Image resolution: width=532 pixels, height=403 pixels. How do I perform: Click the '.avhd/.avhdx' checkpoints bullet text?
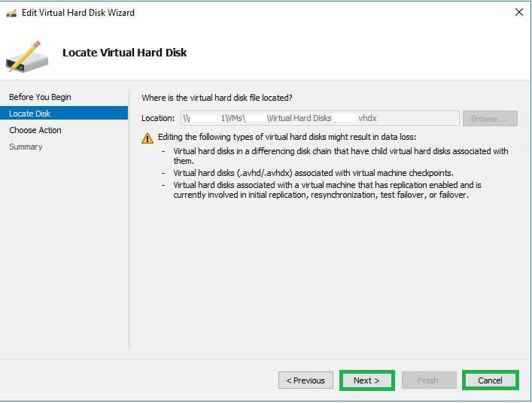tap(313, 173)
